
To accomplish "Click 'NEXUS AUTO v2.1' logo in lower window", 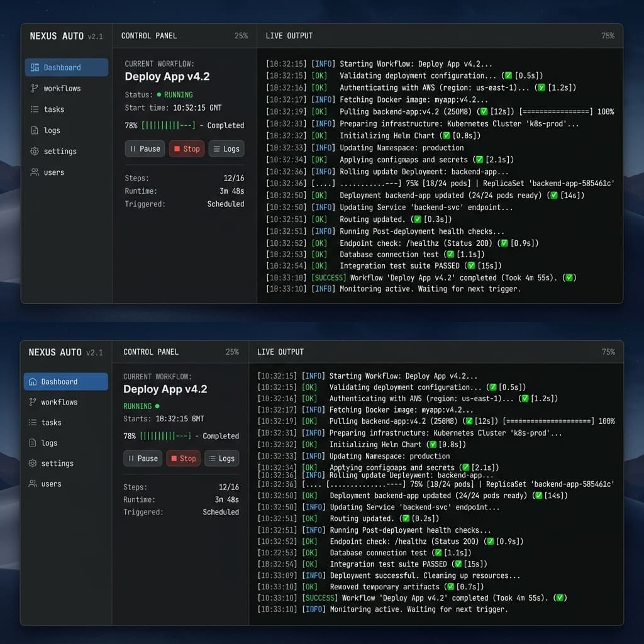I will [x=65, y=352].
